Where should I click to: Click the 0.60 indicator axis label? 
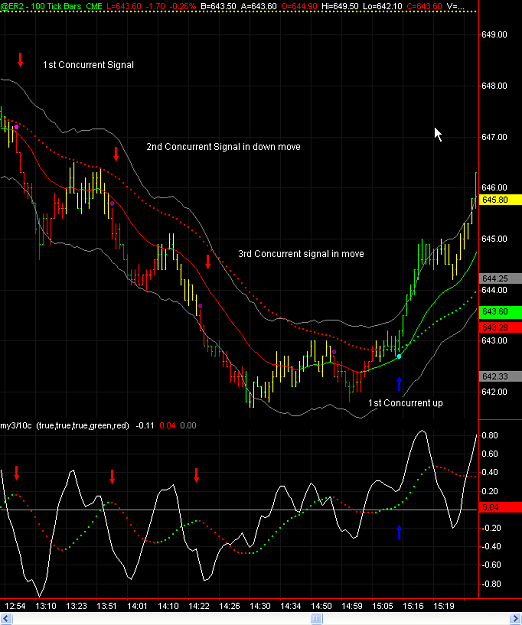click(490, 454)
